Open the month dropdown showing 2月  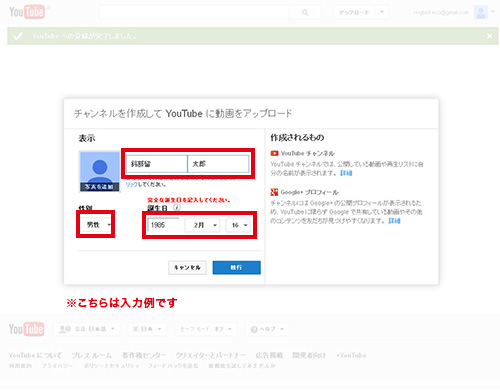pos(202,225)
